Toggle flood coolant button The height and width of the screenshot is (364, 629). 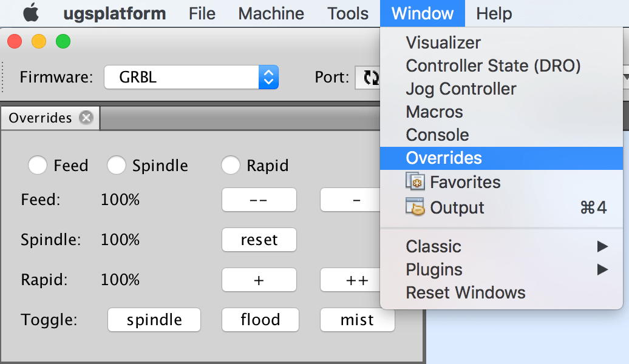click(260, 320)
